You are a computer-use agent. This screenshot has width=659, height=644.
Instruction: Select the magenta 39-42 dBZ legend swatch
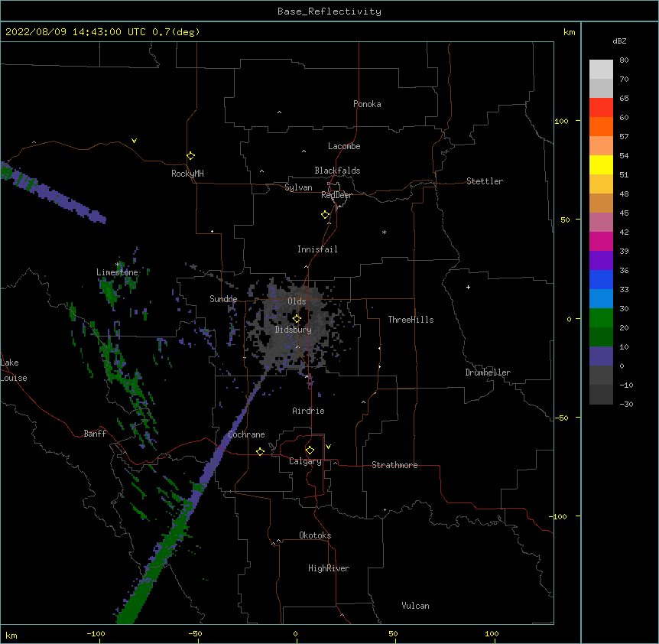(601, 241)
